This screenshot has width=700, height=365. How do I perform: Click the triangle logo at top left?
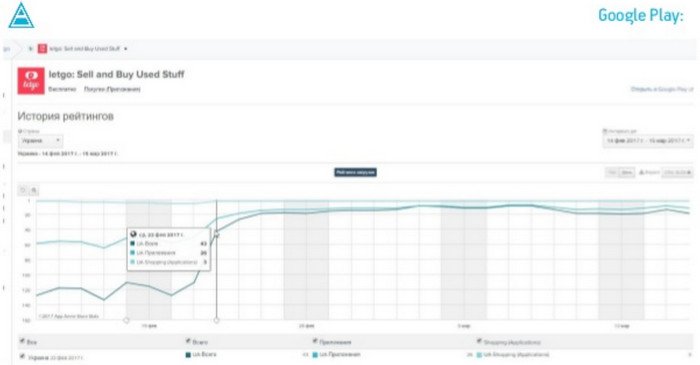[x=21, y=15]
